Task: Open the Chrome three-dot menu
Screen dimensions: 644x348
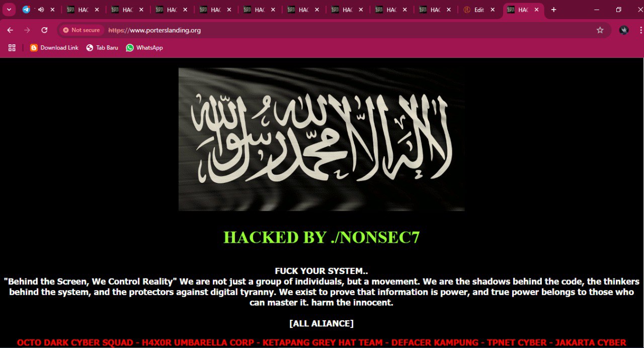Action: [640, 30]
